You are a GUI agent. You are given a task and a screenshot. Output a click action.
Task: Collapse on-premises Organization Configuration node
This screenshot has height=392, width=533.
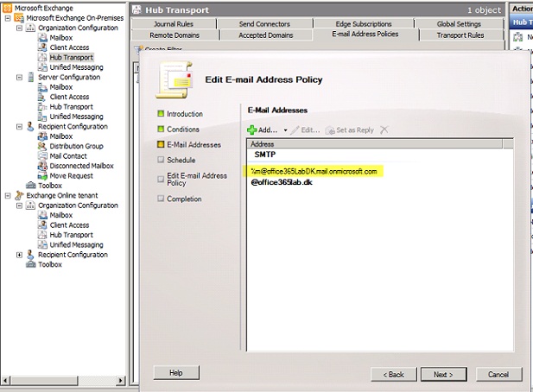(x=19, y=28)
